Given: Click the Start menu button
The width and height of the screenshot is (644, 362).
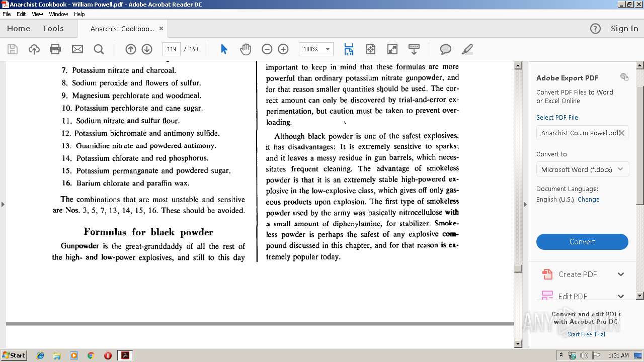Looking at the screenshot, I should click(14, 355).
